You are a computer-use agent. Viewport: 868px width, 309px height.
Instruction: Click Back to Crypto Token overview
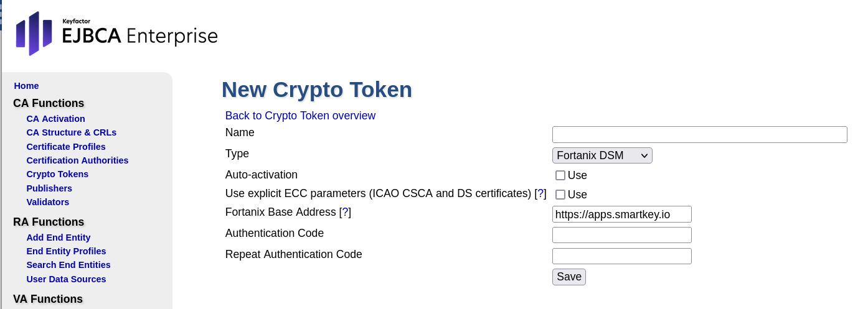pyautogui.click(x=300, y=116)
